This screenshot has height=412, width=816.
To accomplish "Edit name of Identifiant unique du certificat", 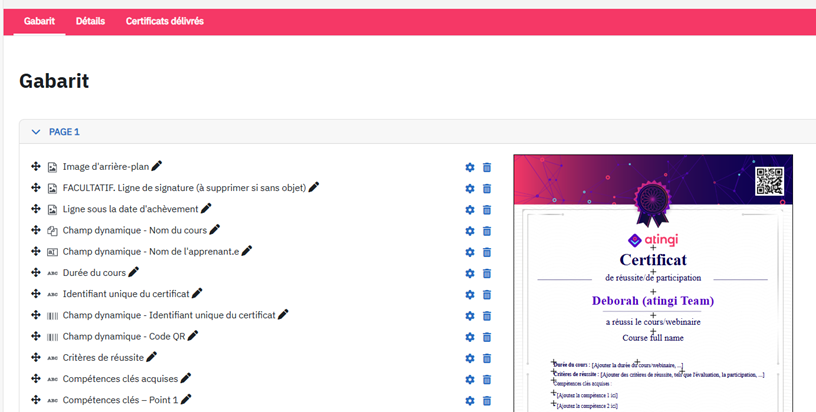I will click(197, 293).
